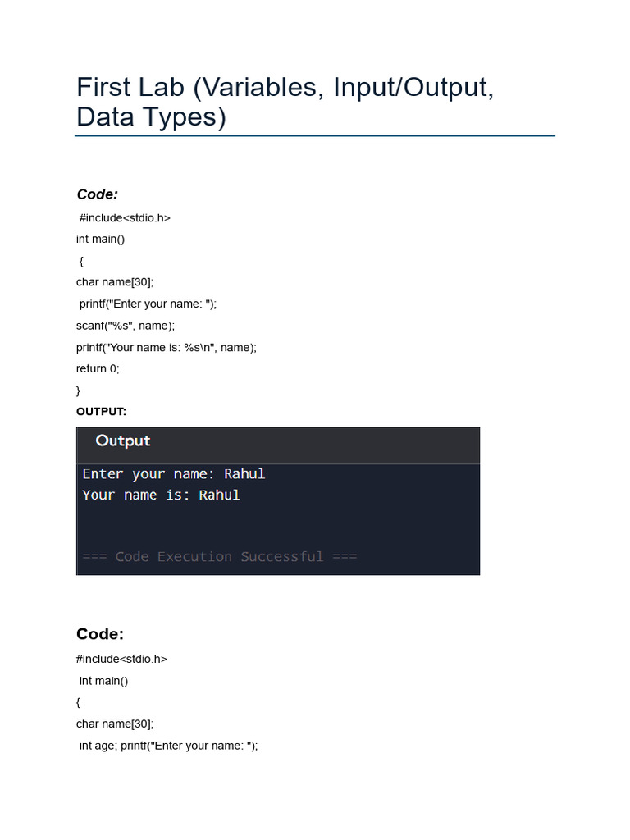Click the 'Code Execution Successful' message
The width and height of the screenshot is (630, 840).
[x=220, y=557]
